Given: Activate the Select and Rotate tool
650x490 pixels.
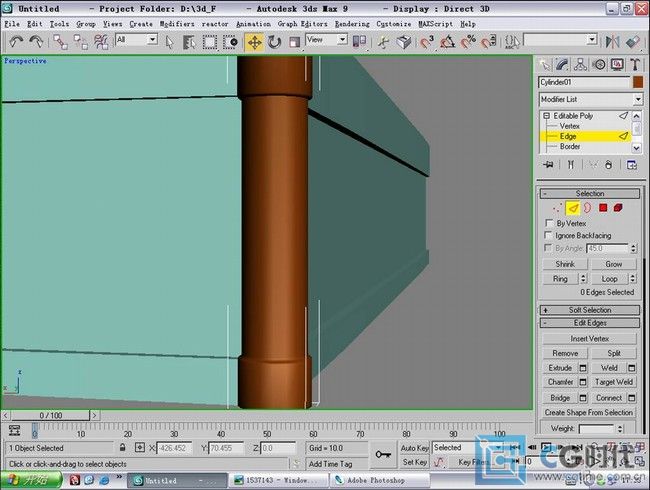Looking at the screenshot, I should (x=274, y=42).
